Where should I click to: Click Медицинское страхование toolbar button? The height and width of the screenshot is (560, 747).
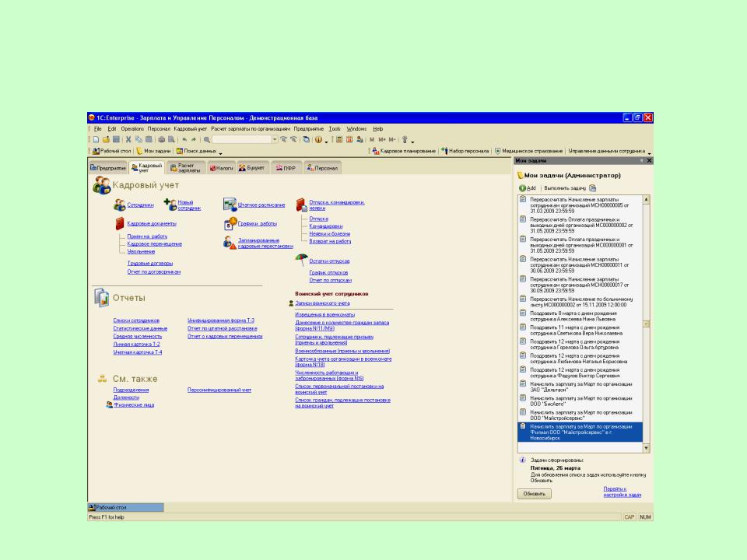(x=528, y=151)
